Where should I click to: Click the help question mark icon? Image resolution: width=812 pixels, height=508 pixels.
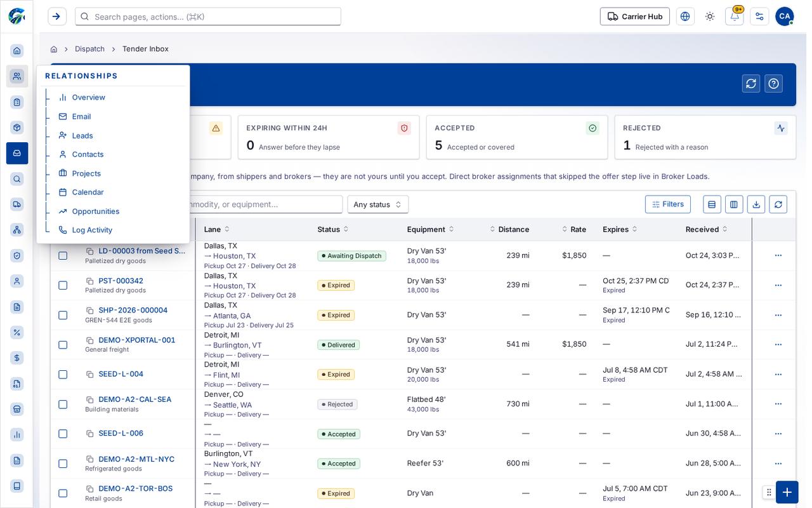coord(773,84)
